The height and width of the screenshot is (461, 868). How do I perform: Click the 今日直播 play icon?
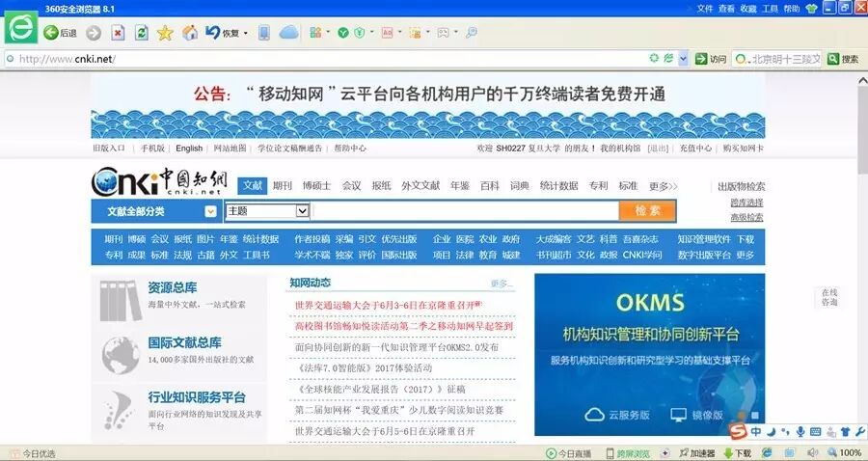pyautogui.click(x=551, y=454)
